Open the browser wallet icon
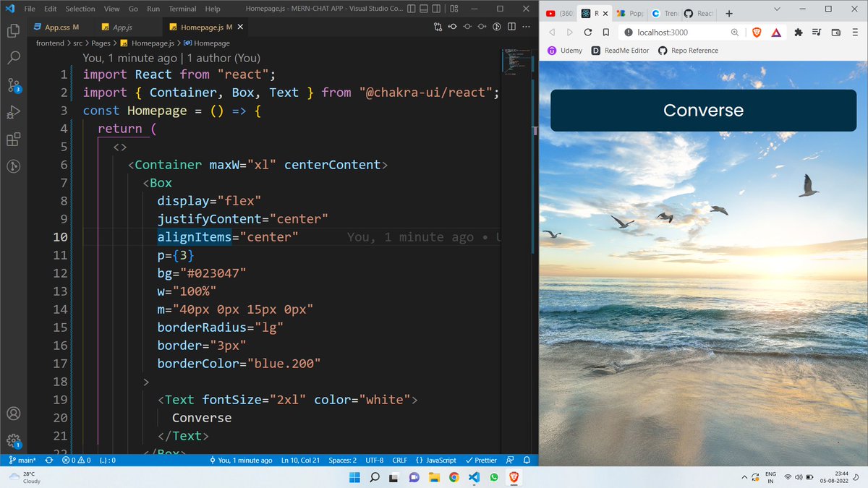The width and height of the screenshot is (868, 488). click(x=836, y=33)
